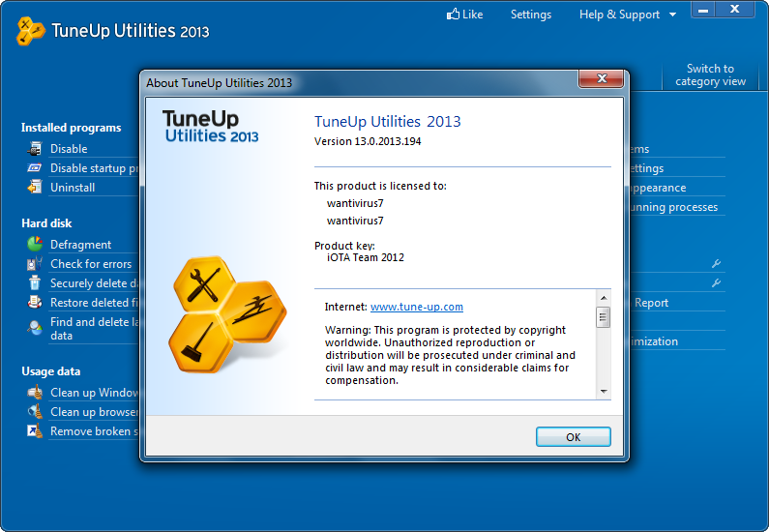
Task: Confirm the About dialog with OK
Action: click(573, 437)
